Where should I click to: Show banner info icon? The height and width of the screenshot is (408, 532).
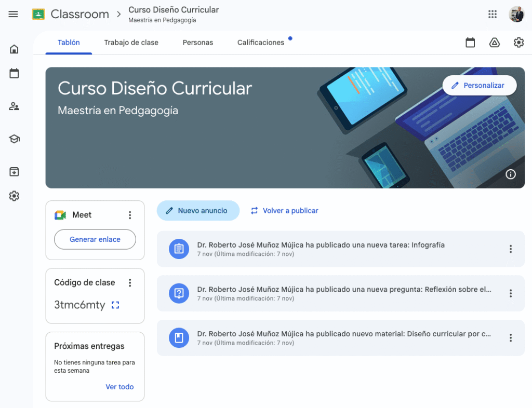511,174
